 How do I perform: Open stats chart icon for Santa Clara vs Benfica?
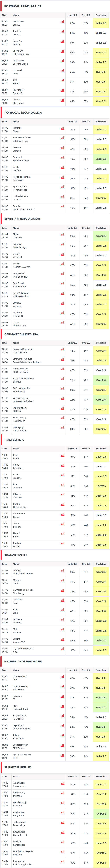tap(62, 22)
